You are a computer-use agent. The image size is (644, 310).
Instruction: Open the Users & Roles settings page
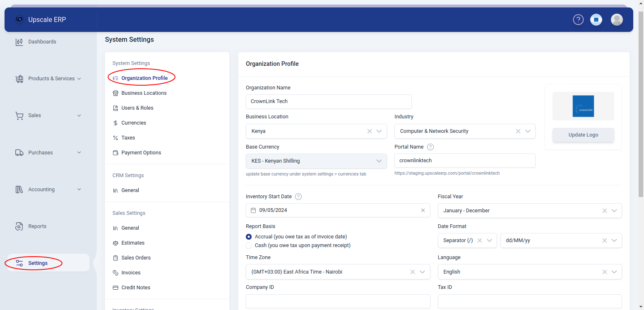137,108
